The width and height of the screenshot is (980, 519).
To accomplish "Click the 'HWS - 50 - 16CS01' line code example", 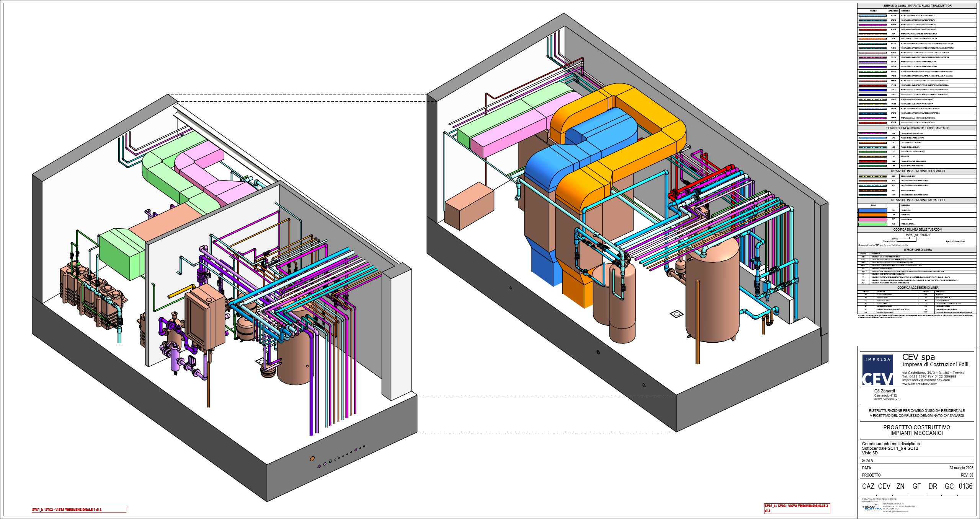I will pyautogui.click(x=918, y=235).
